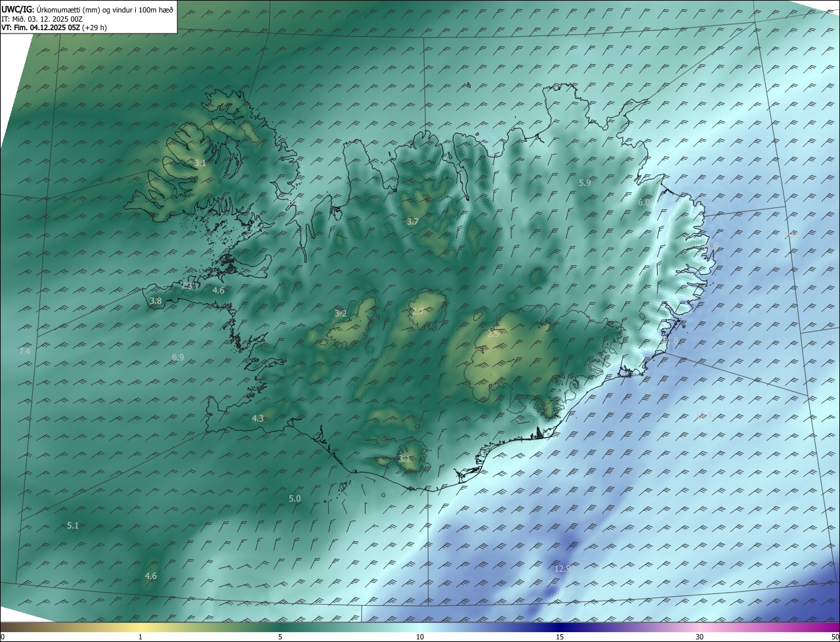Select the 12.9 value in the southeast ocean
This screenshot has width=840, height=642.
coord(562,569)
